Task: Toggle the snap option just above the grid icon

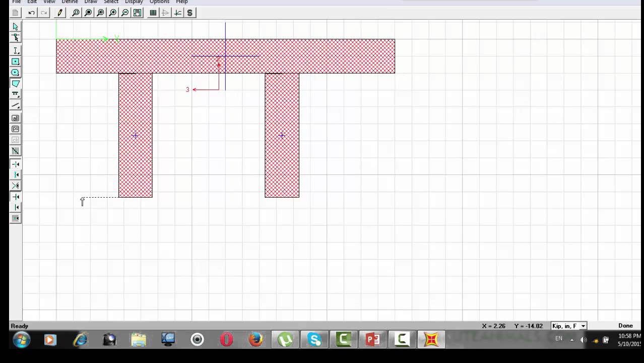Action: click(x=16, y=207)
